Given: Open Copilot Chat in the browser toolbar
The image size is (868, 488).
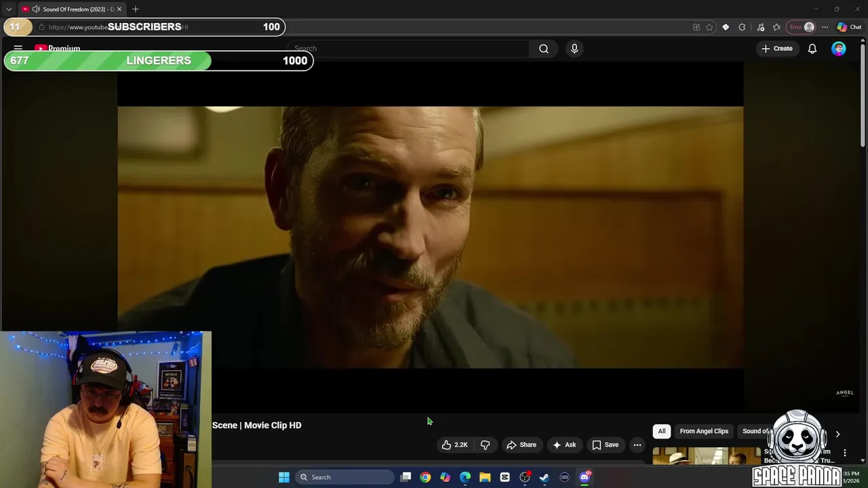Looking at the screenshot, I should (x=849, y=27).
